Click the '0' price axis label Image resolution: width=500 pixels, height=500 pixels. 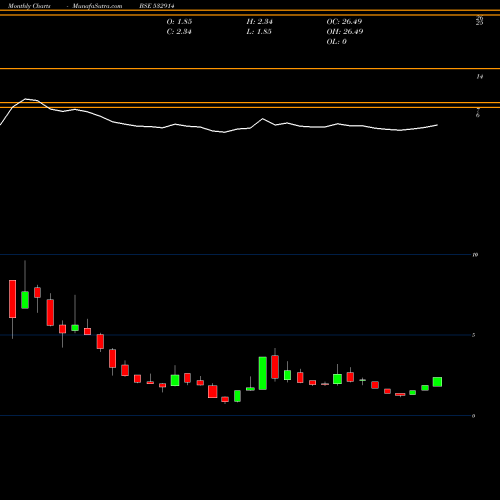pos(474,416)
